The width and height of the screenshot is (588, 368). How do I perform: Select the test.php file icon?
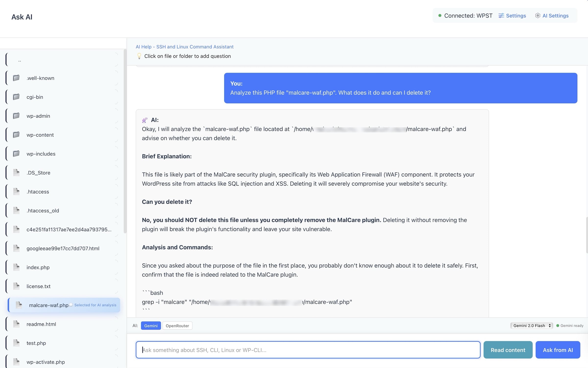click(x=16, y=343)
